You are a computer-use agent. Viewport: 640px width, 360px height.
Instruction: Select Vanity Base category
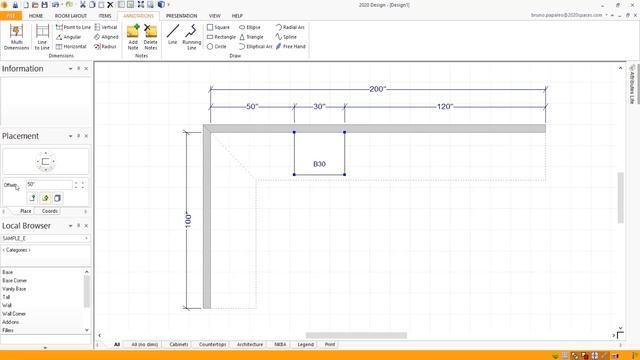click(14, 289)
